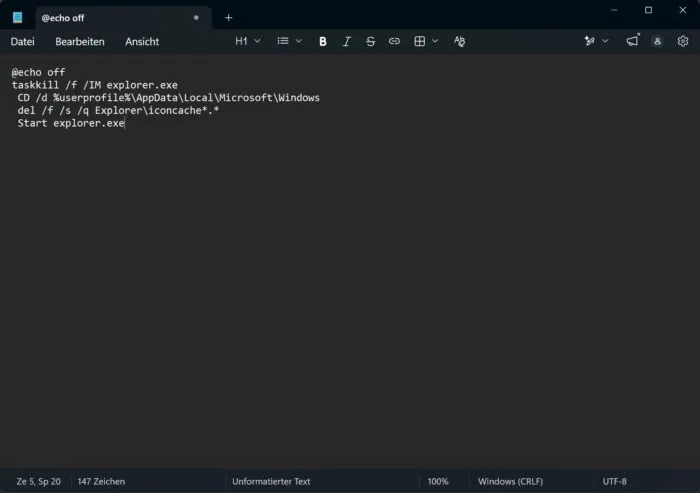Click the 'CD /d %userprofile%' line

pyautogui.click(x=168, y=98)
